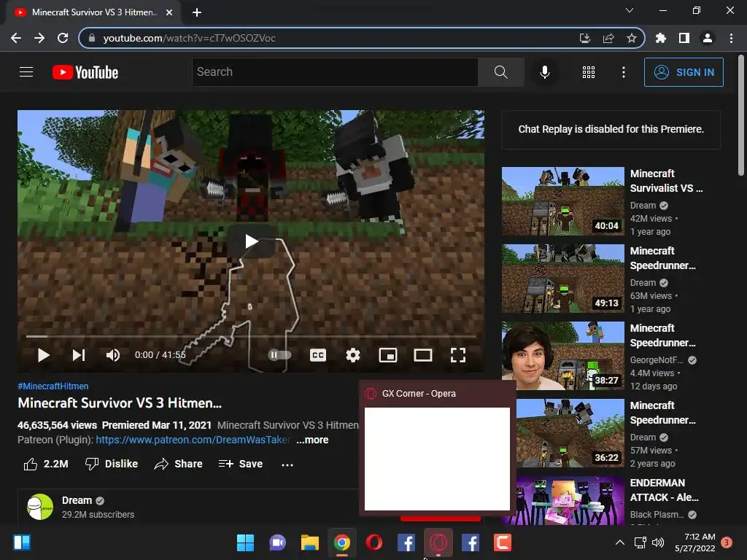The height and width of the screenshot is (560, 747).
Task: Start voice search with the microphone
Action: tap(544, 72)
